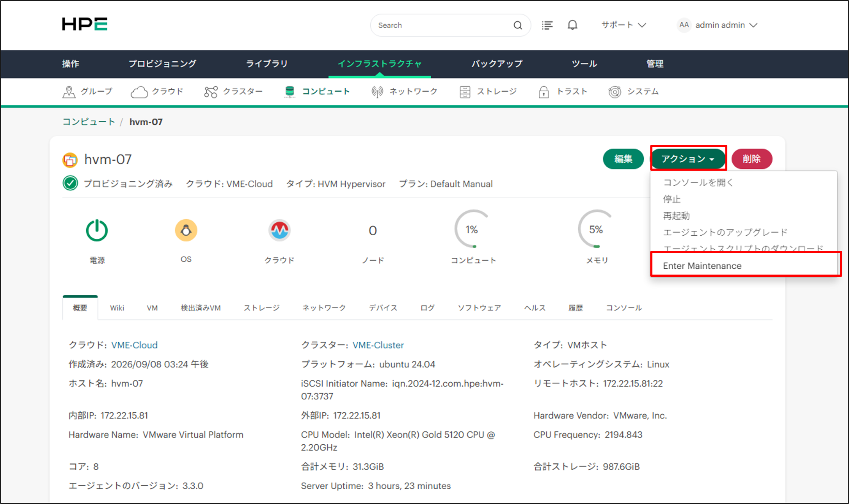Click the search magnifier icon
This screenshot has width=849, height=504.
(517, 25)
